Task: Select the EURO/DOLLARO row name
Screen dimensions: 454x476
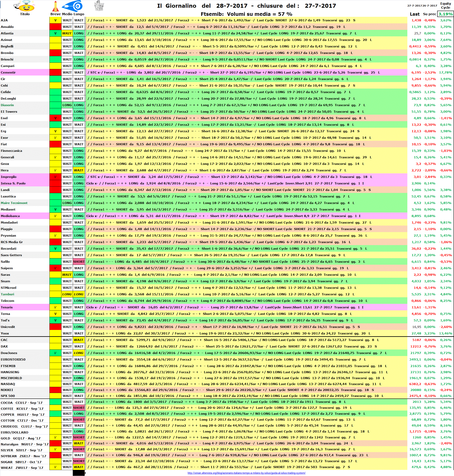Action: [x=14, y=433]
